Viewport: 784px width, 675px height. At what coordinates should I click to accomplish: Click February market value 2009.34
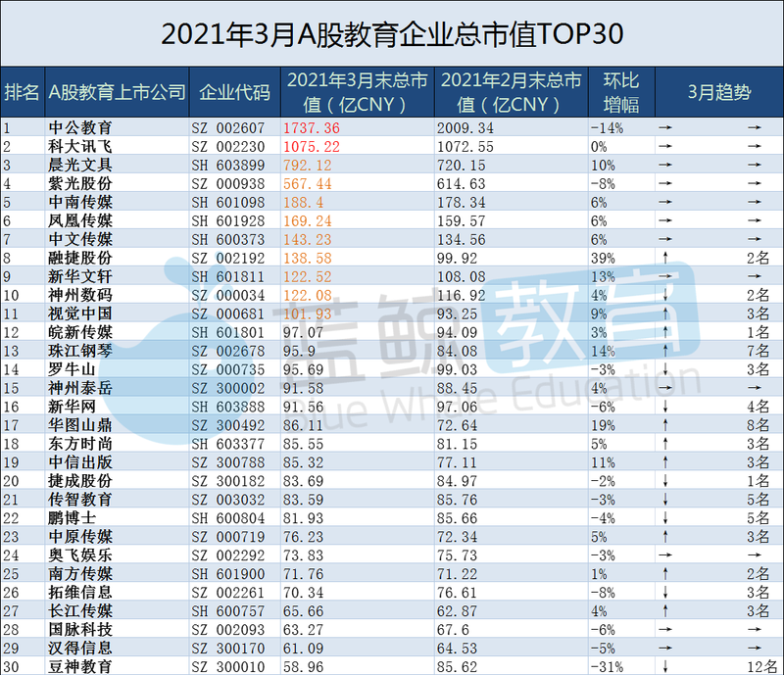click(x=465, y=128)
